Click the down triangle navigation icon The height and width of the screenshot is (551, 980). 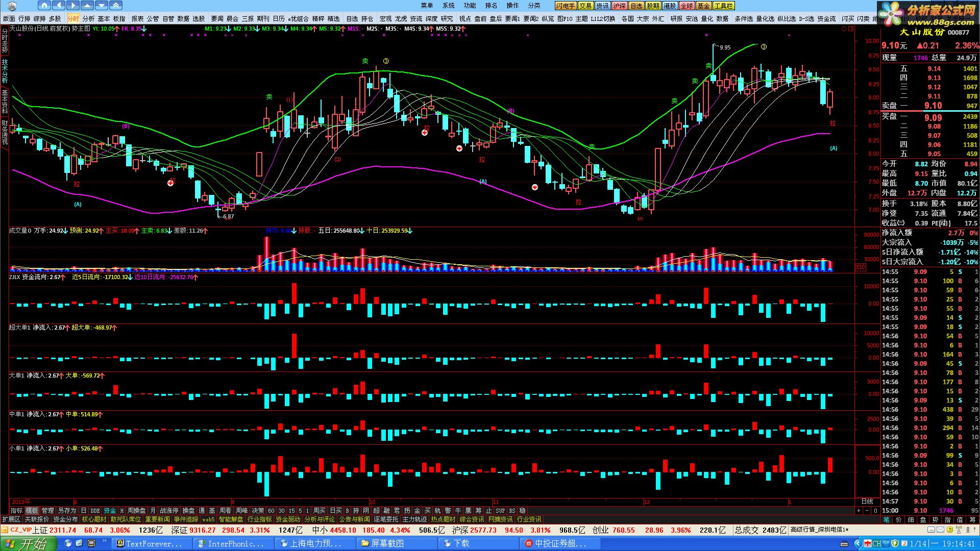pos(102,6)
